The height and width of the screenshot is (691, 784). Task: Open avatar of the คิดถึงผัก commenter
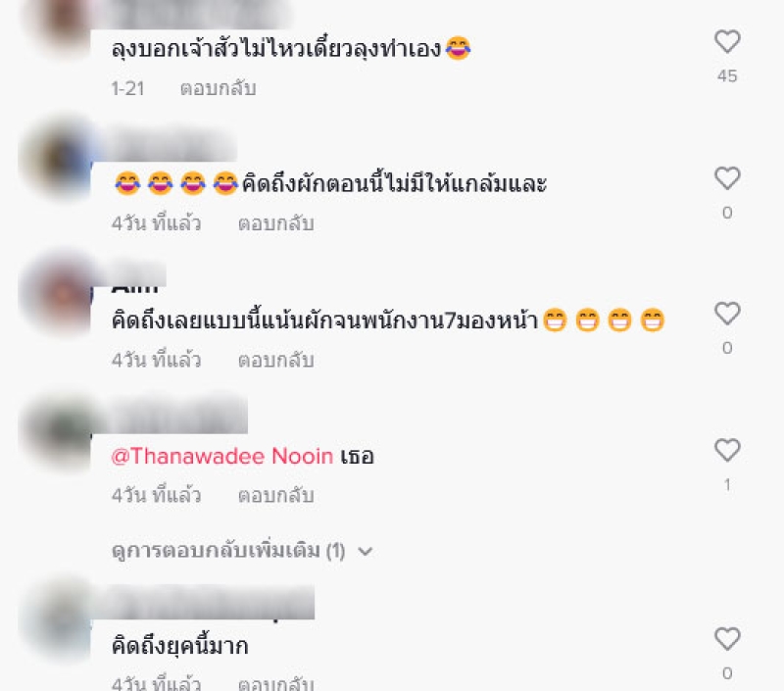pyautogui.click(x=57, y=158)
